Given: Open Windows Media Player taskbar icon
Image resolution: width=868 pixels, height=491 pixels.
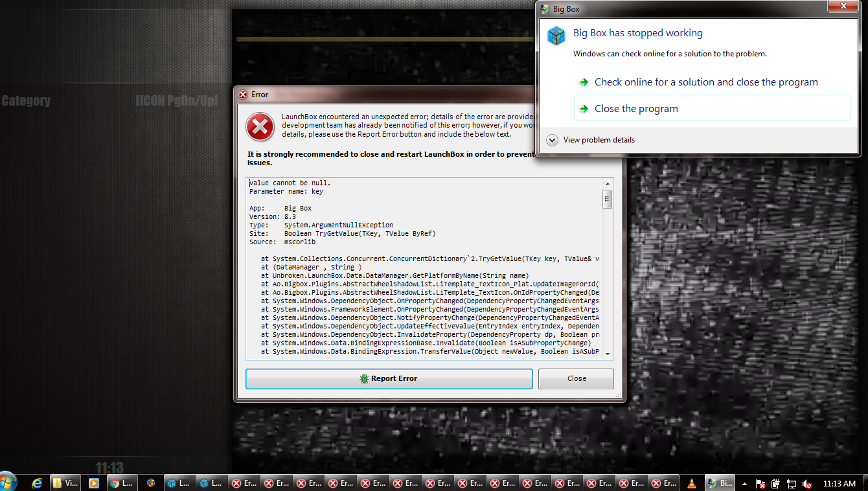Looking at the screenshot, I should [x=93, y=483].
